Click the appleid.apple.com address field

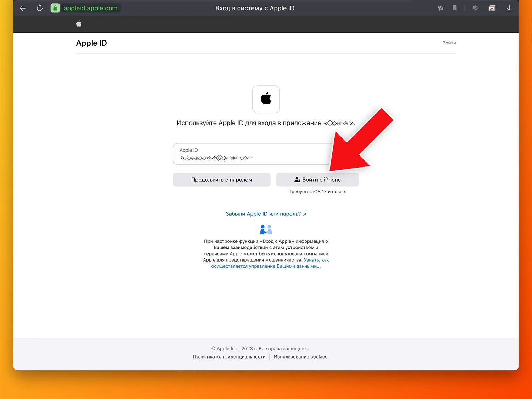90,8
